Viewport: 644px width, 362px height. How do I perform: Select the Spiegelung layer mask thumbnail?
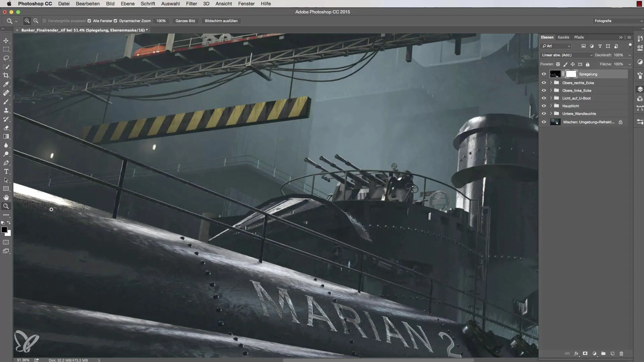571,74
